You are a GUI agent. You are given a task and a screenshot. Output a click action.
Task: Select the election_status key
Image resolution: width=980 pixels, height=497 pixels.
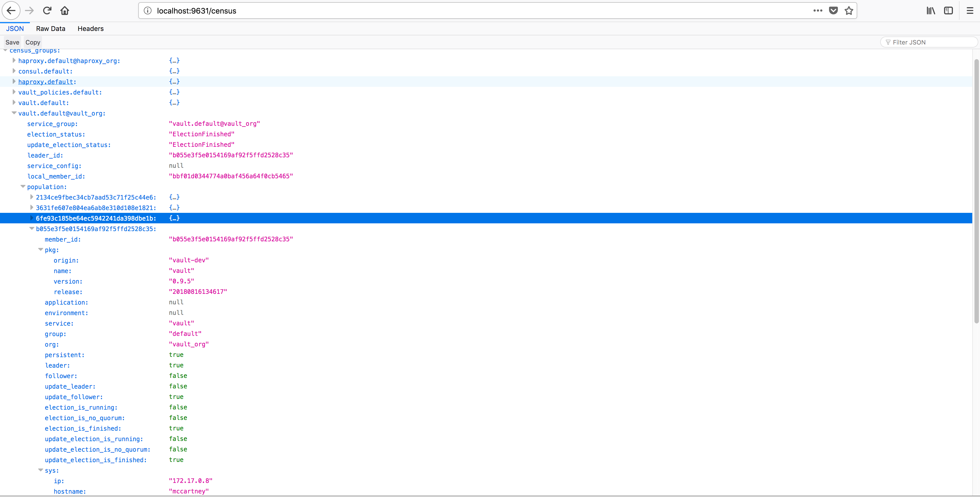point(56,134)
